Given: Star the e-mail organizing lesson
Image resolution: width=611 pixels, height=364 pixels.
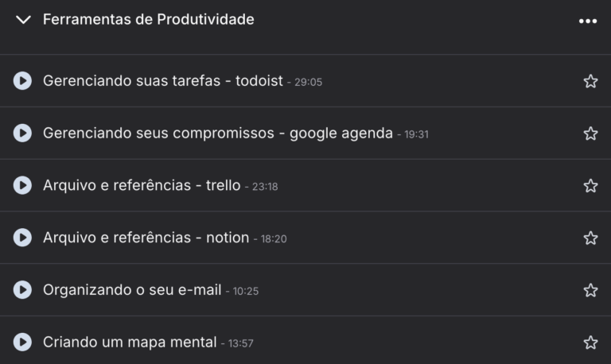Looking at the screenshot, I should coord(590,290).
